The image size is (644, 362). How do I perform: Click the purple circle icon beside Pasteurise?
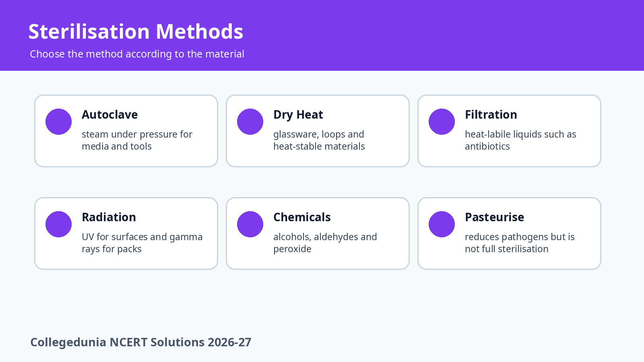coord(442,224)
